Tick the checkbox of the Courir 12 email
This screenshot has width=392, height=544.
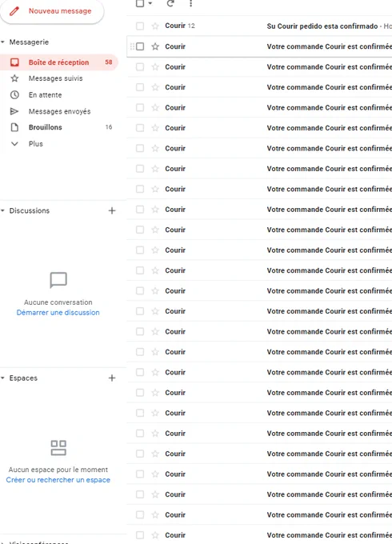tap(140, 26)
